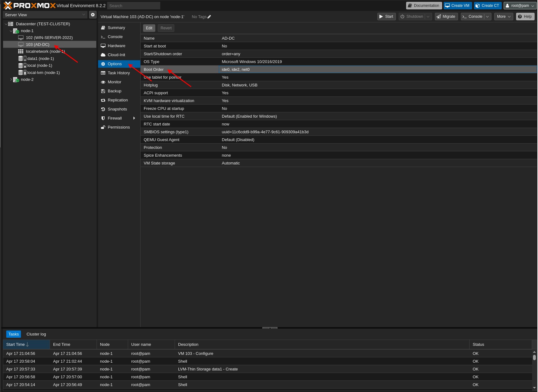
Task: Select the Firewall shield icon
Action: point(103,118)
